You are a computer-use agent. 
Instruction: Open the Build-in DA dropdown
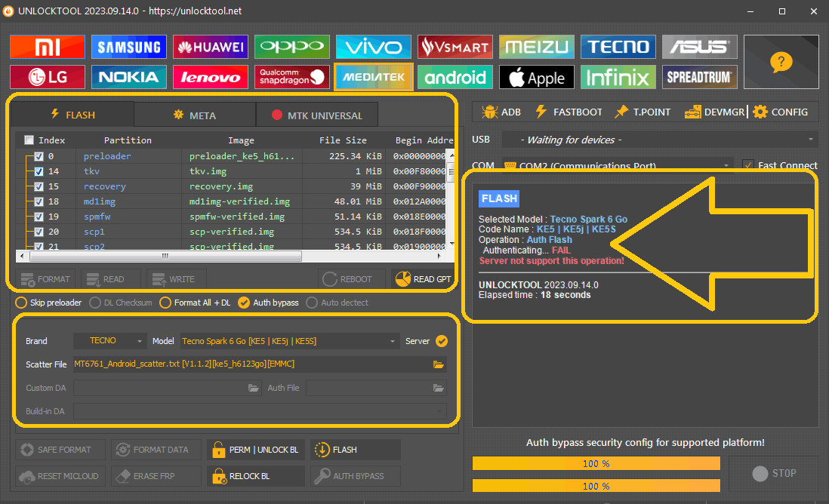coord(260,411)
